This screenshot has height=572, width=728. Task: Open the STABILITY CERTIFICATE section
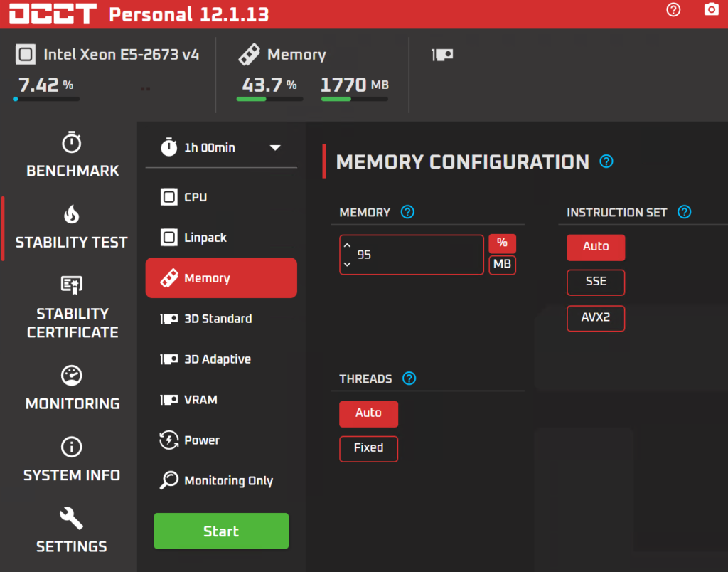tap(72, 307)
